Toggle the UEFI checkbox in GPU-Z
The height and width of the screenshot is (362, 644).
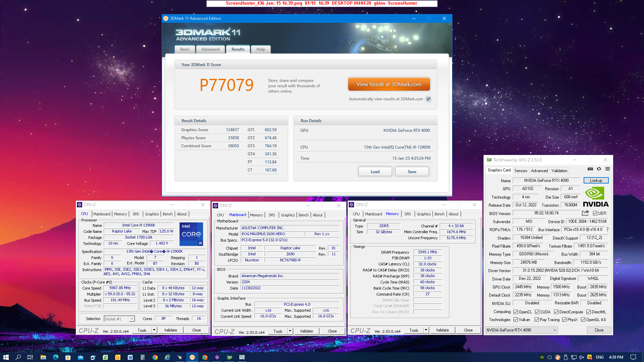(x=595, y=213)
